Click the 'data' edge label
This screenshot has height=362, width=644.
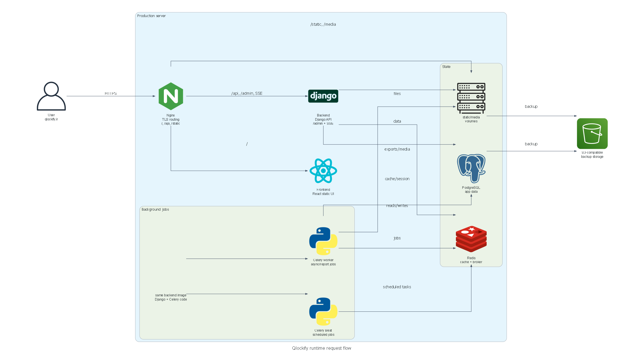(x=397, y=121)
